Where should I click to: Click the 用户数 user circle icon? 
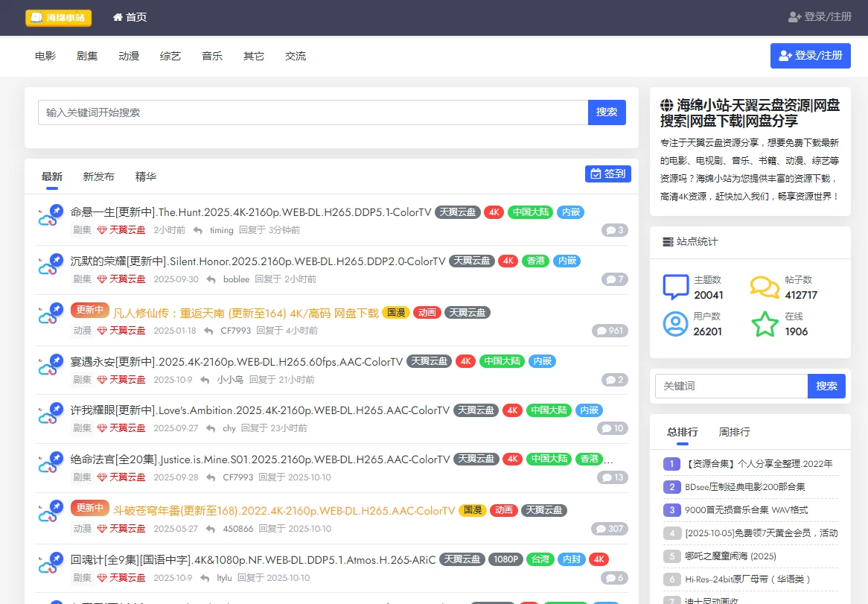[x=675, y=324]
